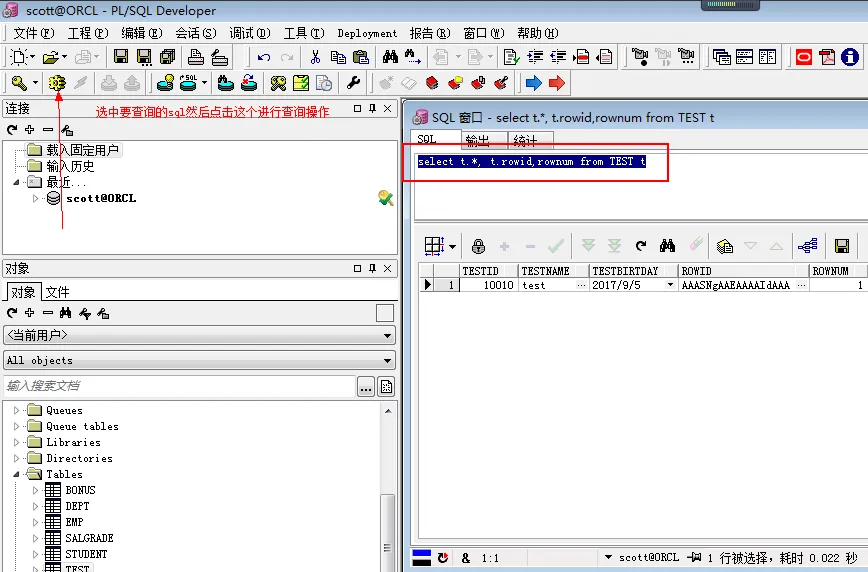Click the TESTNAME column header
The height and width of the screenshot is (572, 868).
click(545, 271)
